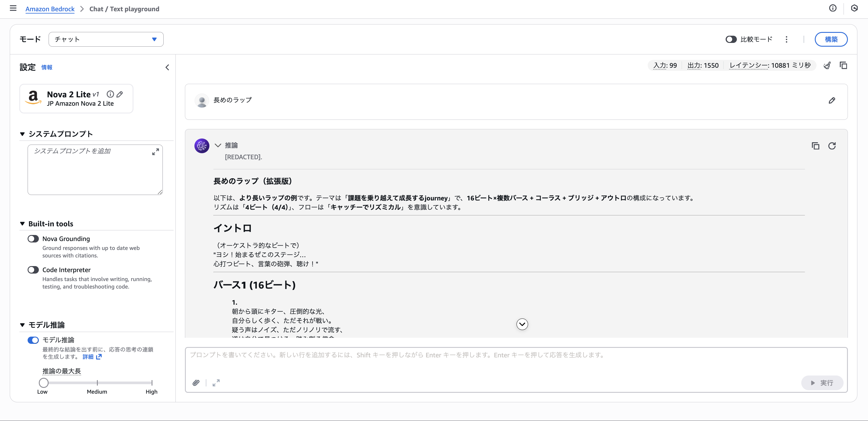Copy the model response
868x421 pixels.
click(x=815, y=146)
